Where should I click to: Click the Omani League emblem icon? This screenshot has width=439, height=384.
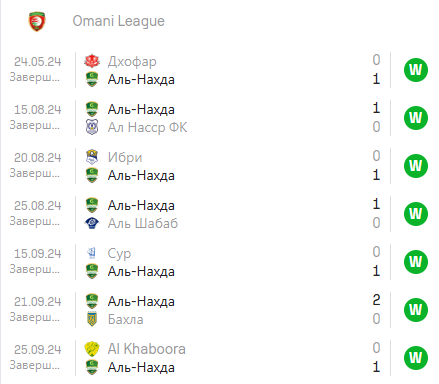coord(37,22)
